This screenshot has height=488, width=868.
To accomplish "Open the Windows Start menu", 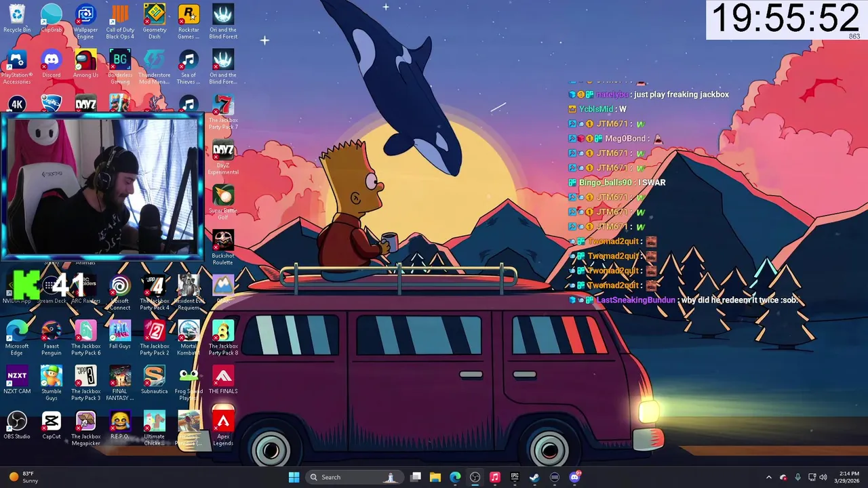I will (x=294, y=477).
